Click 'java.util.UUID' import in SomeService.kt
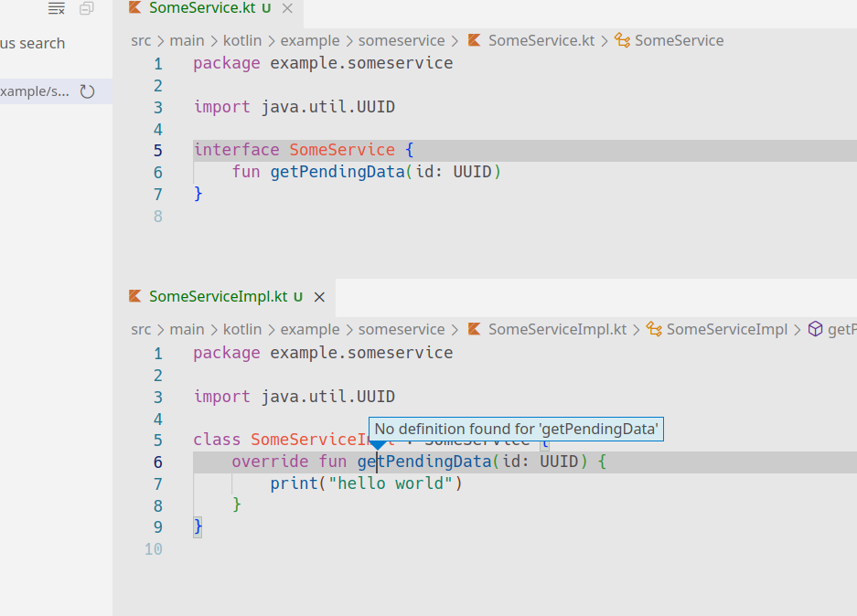 coord(328,107)
